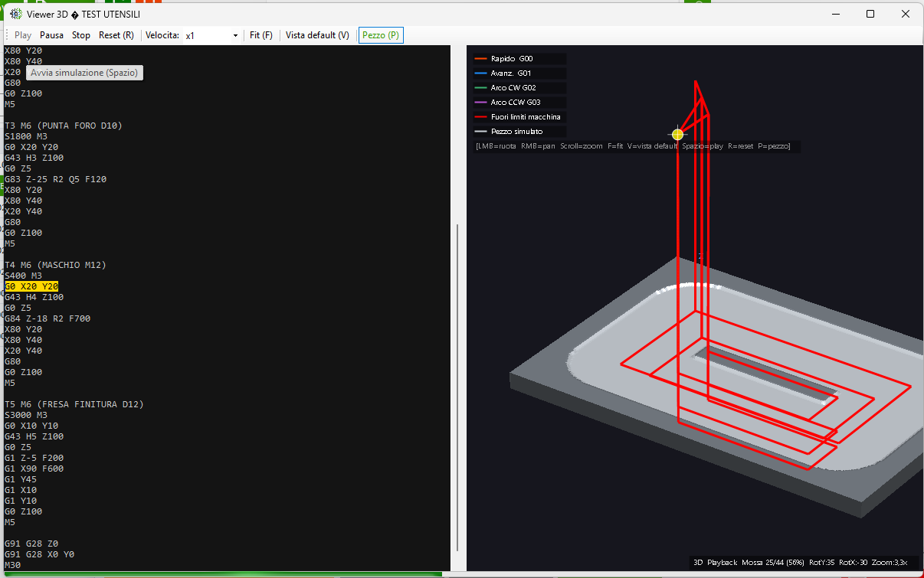
Task: Click Play in the toolbar
Action: pos(23,35)
